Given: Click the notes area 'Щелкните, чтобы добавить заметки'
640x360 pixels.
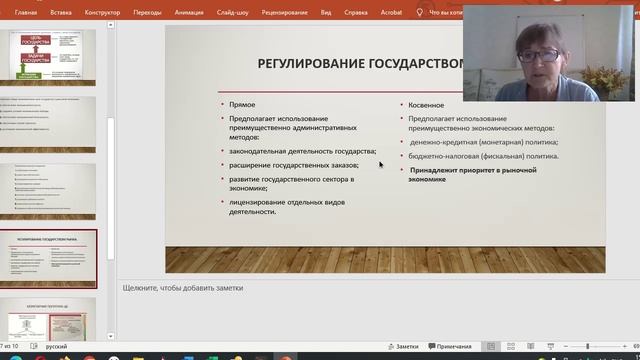Looking at the screenshot, I should click(183, 288).
